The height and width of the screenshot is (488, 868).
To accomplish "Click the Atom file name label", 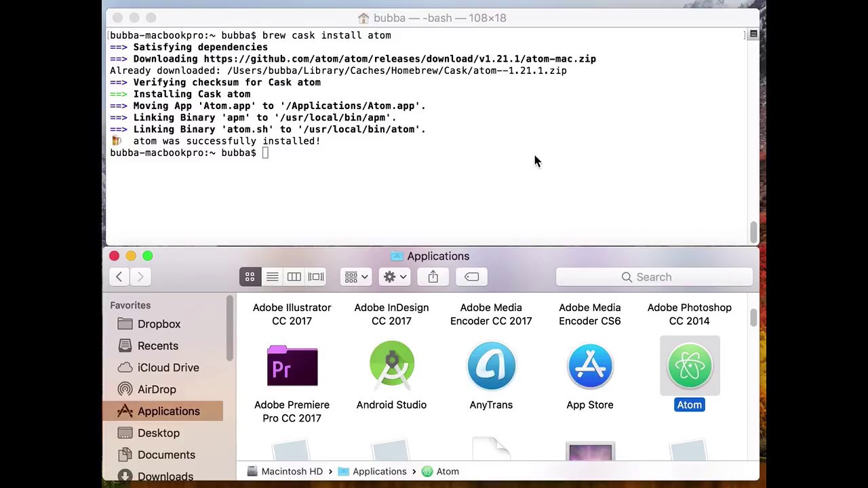I will (x=690, y=405).
